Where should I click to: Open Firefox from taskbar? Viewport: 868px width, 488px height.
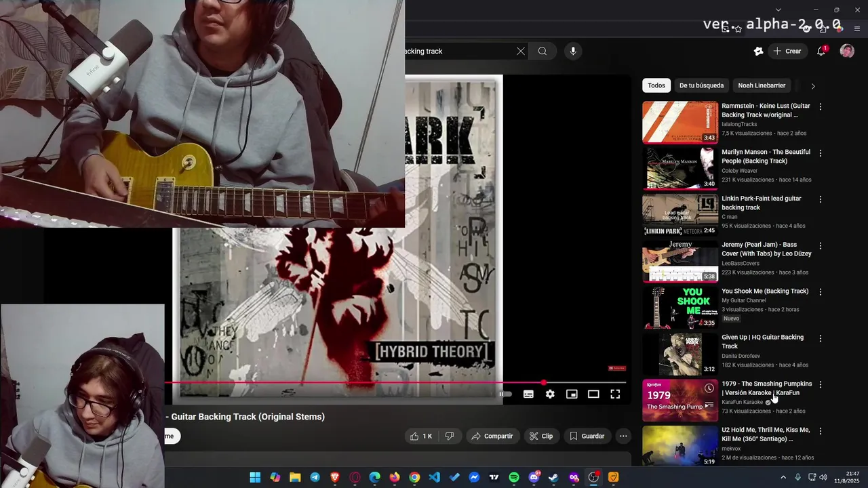(x=395, y=477)
